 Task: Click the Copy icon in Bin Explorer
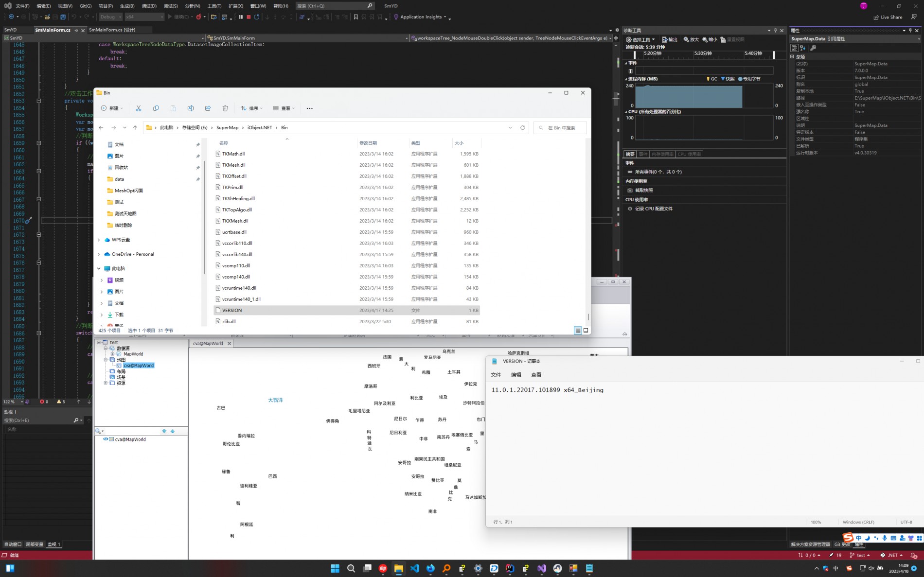[156, 108]
